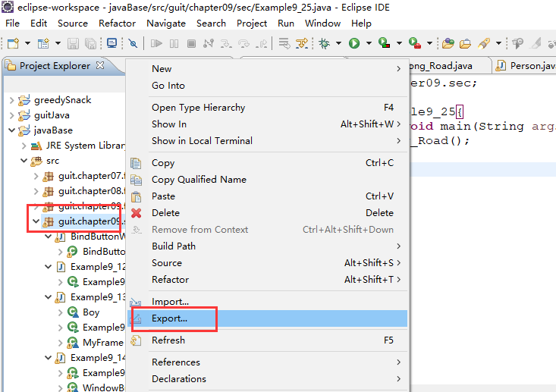556x392 pixels.
Task: Click the External Tools run icon
Action: click(x=414, y=43)
